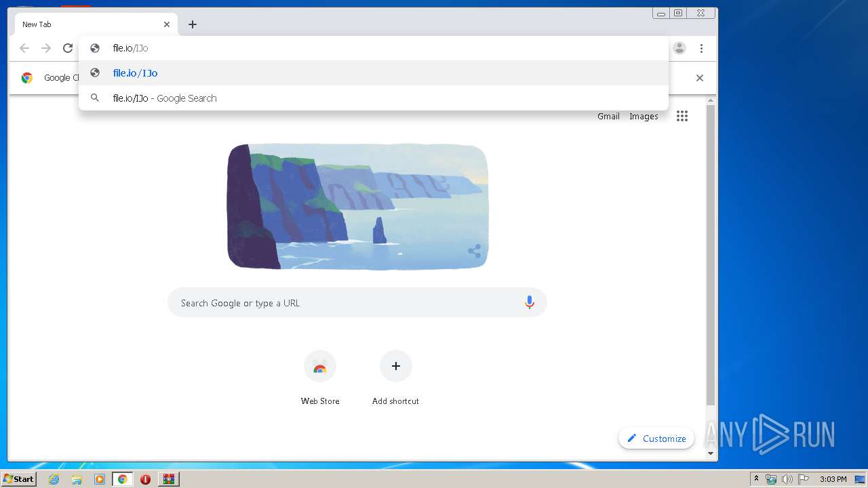
Task: Click the Google Doodle cliffs image
Action: pyautogui.click(x=357, y=207)
